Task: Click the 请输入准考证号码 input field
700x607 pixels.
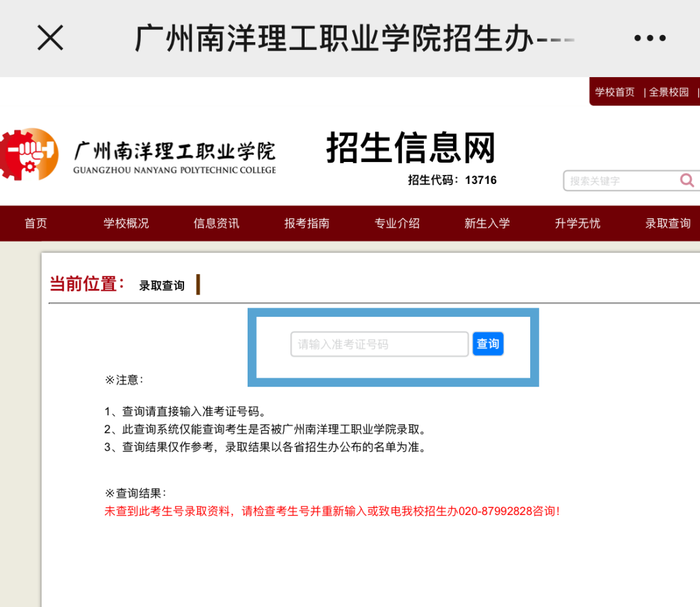Action: pos(379,344)
